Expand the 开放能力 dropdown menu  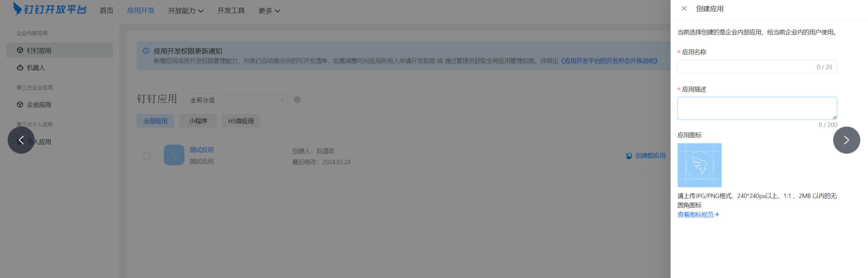coord(185,10)
